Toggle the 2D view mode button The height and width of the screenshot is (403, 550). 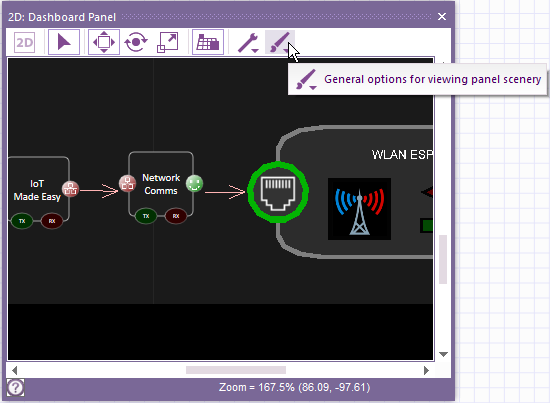(x=25, y=42)
